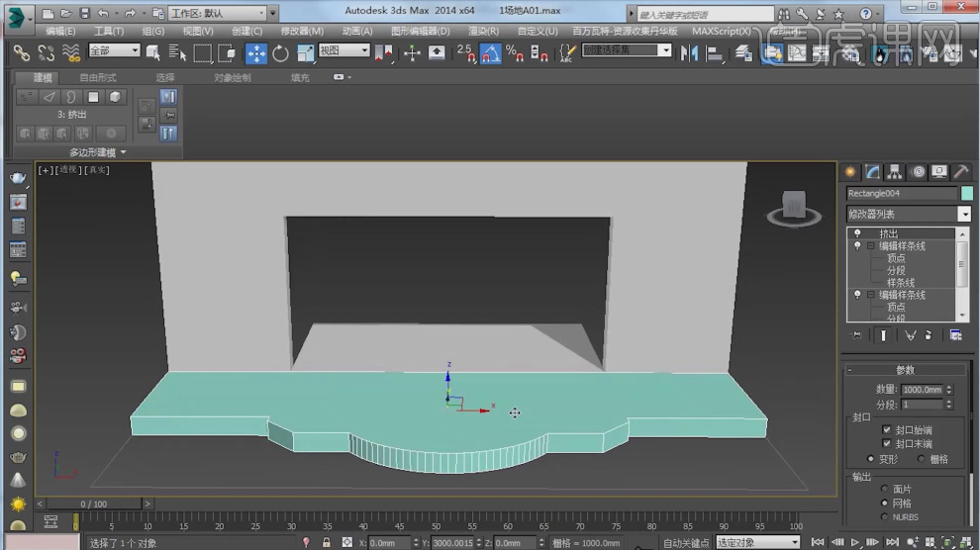This screenshot has height=550, width=980.
Task: Click the Rectangle004 object name field
Action: [902, 194]
